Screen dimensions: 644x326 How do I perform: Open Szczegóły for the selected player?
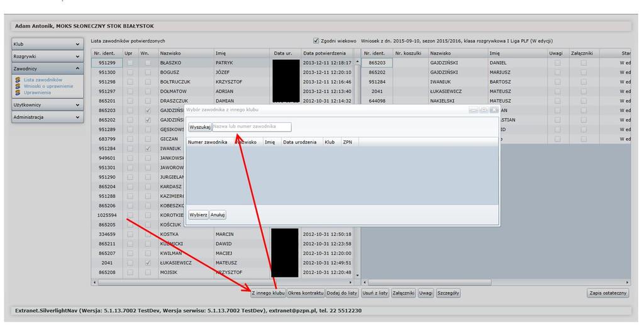click(448, 293)
